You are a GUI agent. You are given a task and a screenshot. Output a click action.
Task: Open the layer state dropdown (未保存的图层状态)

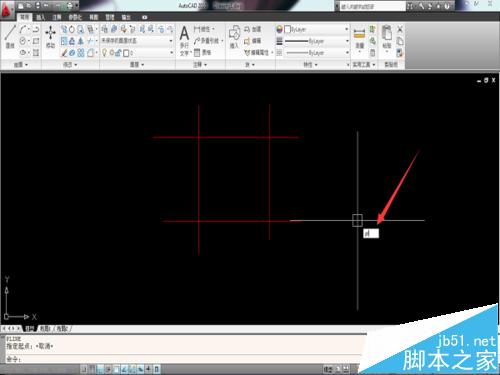[x=137, y=41]
